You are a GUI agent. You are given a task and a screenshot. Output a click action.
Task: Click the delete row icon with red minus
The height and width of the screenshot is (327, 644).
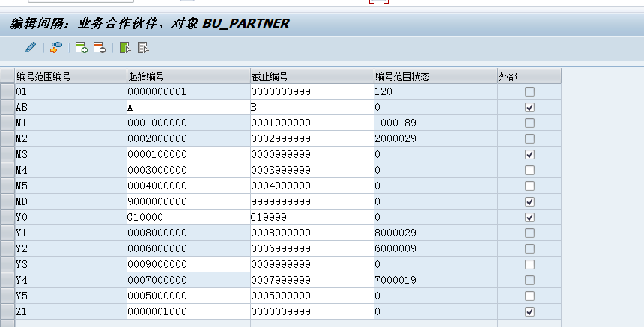[x=100, y=48]
